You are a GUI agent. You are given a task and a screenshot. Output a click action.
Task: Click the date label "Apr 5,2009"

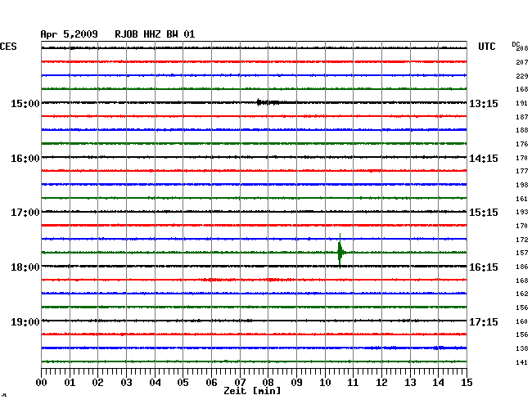coord(70,34)
